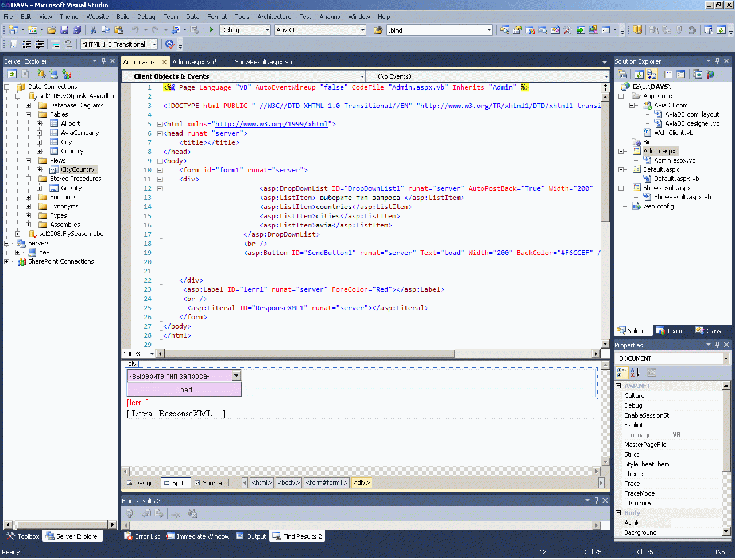Click the Start Debugging green play icon
The image size is (735, 560).
[x=212, y=29]
